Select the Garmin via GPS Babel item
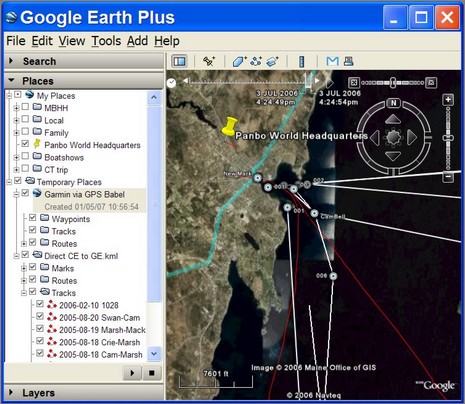Screen dimensions: 465x404 point(85,194)
